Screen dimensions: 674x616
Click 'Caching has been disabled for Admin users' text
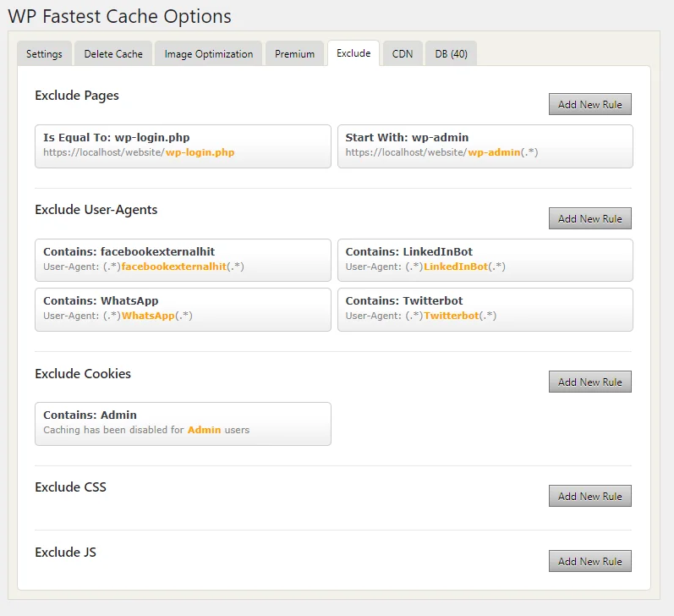click(x=146, y=430)
